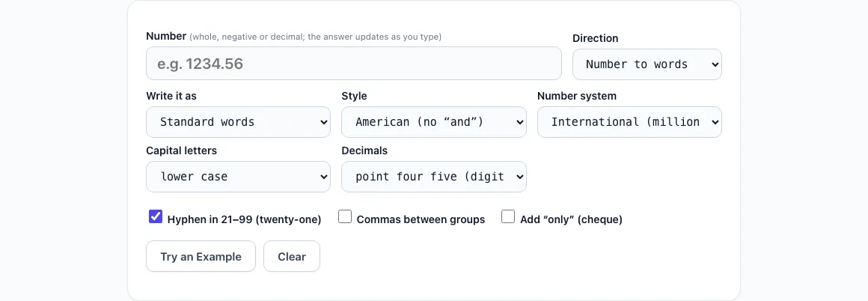Click the "Add "only" (cheque)" label text
This screenshot has height=301, width=868.
coord(571,219)
